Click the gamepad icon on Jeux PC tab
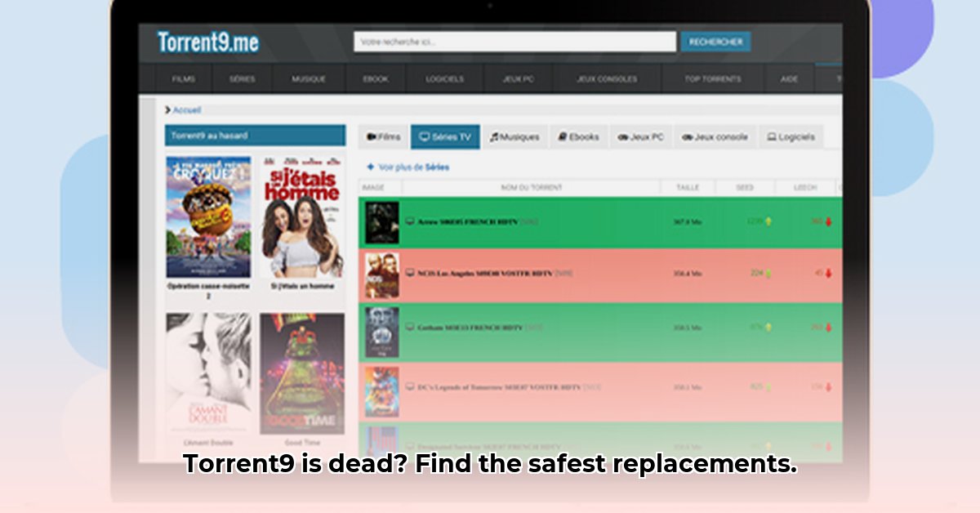980x513 pixels. click(623, 137)
